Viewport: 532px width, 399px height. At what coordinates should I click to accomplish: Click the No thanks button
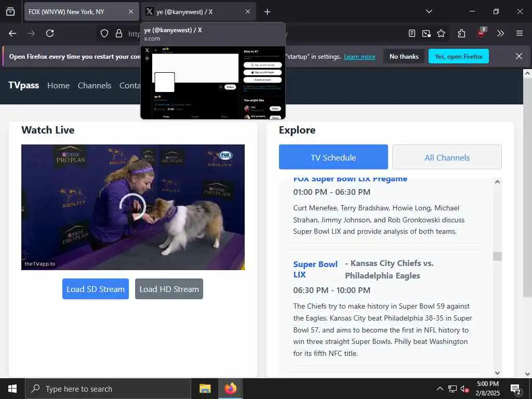[x=404, y=56]
